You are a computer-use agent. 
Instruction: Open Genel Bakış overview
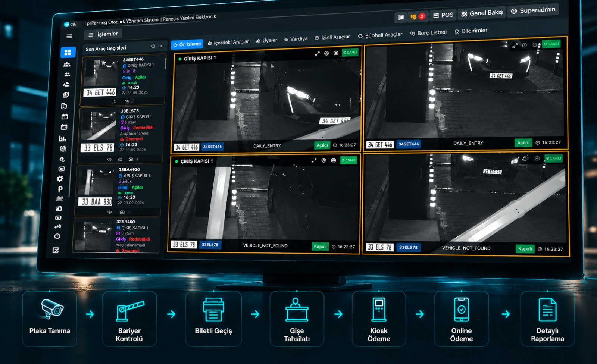(x=482, y=13)
